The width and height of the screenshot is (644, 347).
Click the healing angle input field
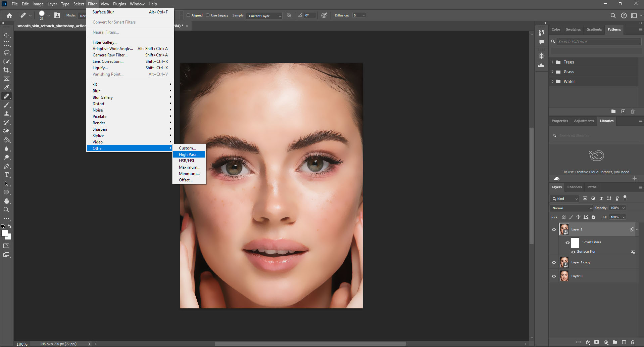tap(310, 15)
